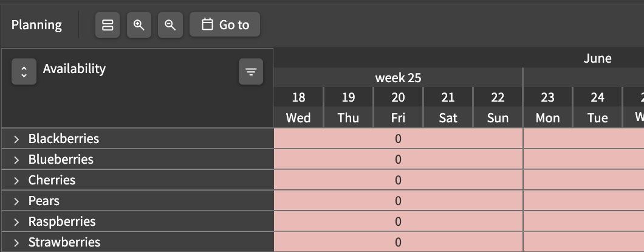The height and width of the screenshot is (252, 644).
Task: Click Blackberries week 25 availability cell
Action: pyautogui.click(x=398, y=139)
